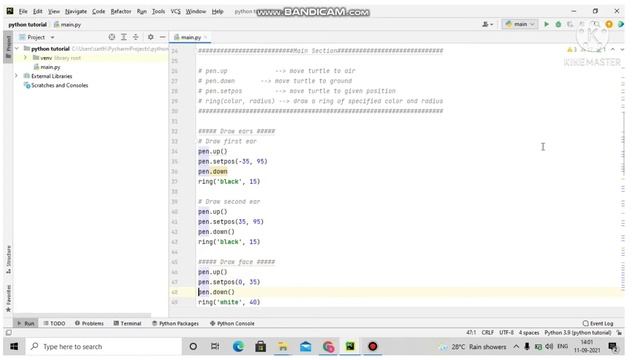Expand the venv folder
Viewport: 640px width, 360px height.
point(26,58)
